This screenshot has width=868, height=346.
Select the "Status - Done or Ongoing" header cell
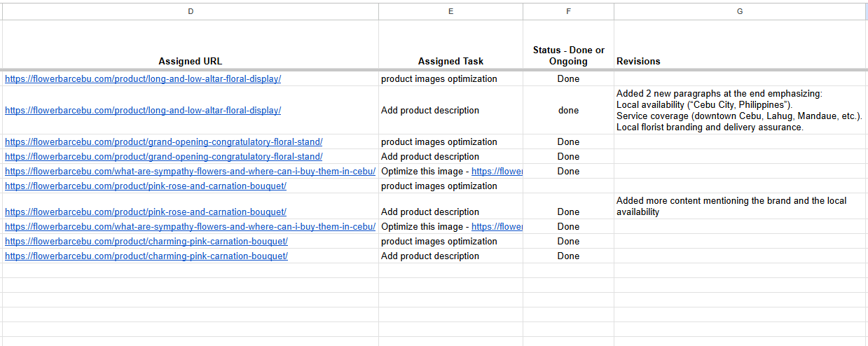[568, 55]
